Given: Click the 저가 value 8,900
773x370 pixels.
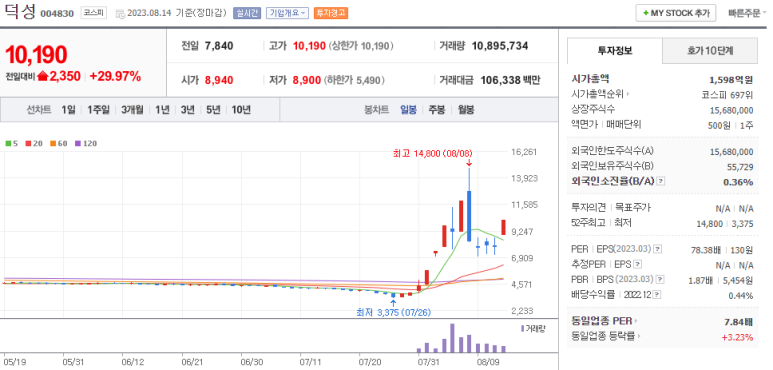Looking at the screenshot, I should 307,80.
